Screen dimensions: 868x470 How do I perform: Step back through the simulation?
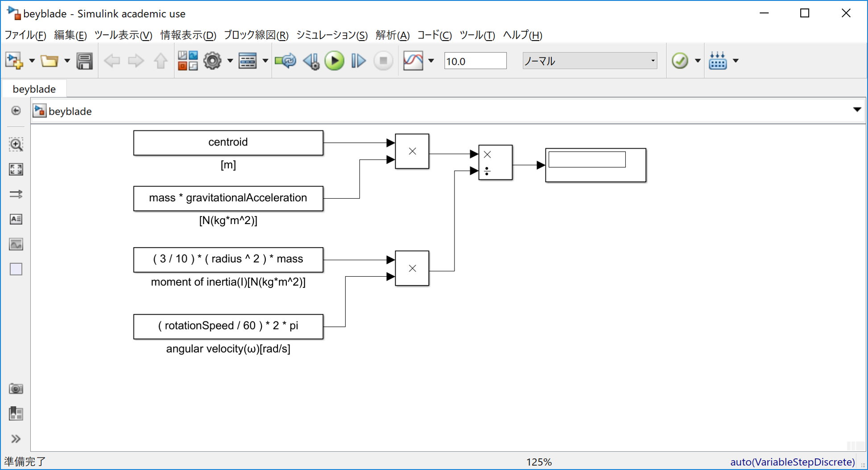(312, 61)
